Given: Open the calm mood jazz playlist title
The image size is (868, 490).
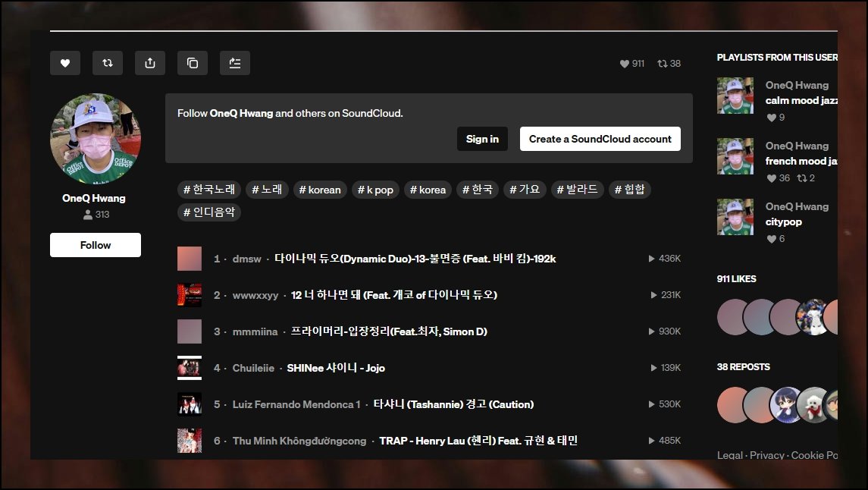Looking at the screenshot, I should pyautogui.click(x=801, y=100).
